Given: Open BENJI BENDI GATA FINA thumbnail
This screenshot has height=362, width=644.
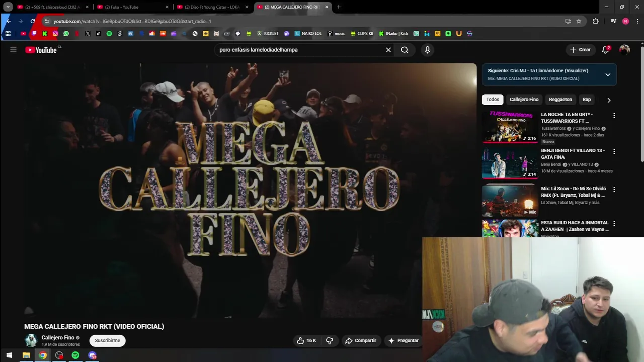Looking at the screenshot, I should point(510,163).
